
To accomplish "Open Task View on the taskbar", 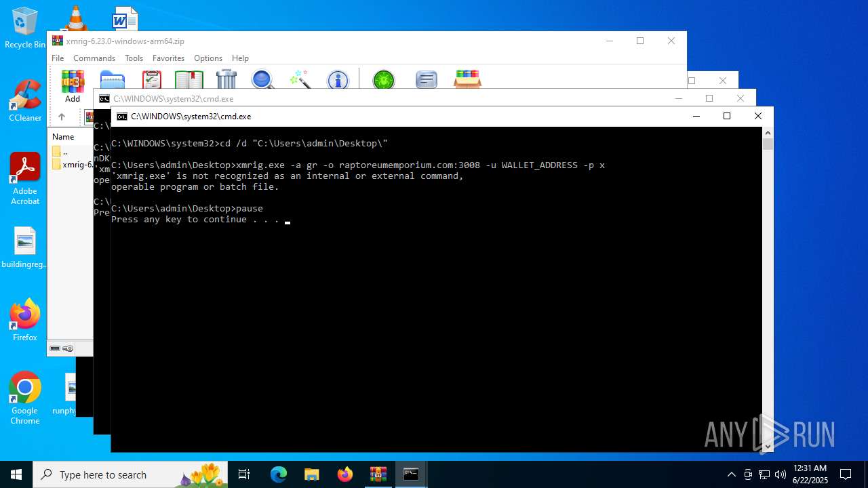I will click(244, 474).
